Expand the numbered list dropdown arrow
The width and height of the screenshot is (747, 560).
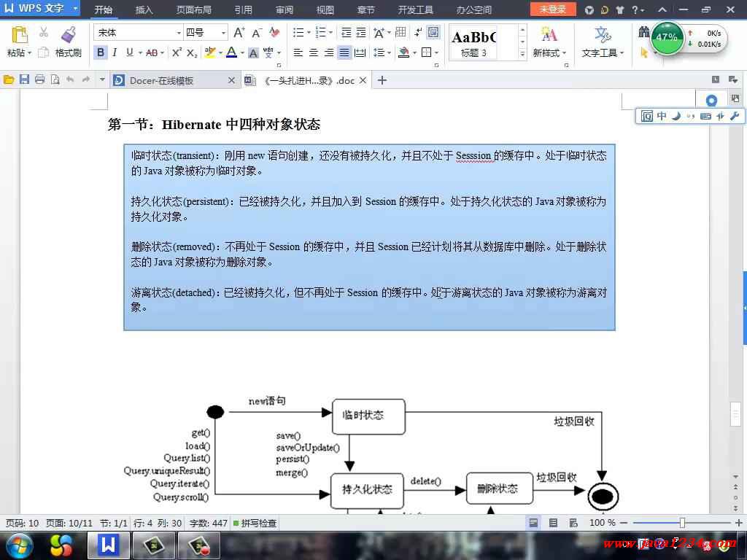[x=330, y=33]
